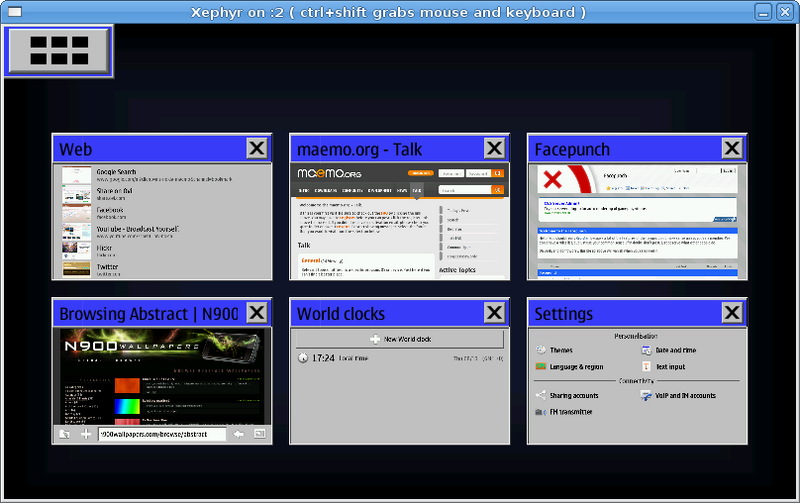Switch to the Web bookmarks thumbnail
The width and height of the screenshot is (800, 503).
point(162,221)
